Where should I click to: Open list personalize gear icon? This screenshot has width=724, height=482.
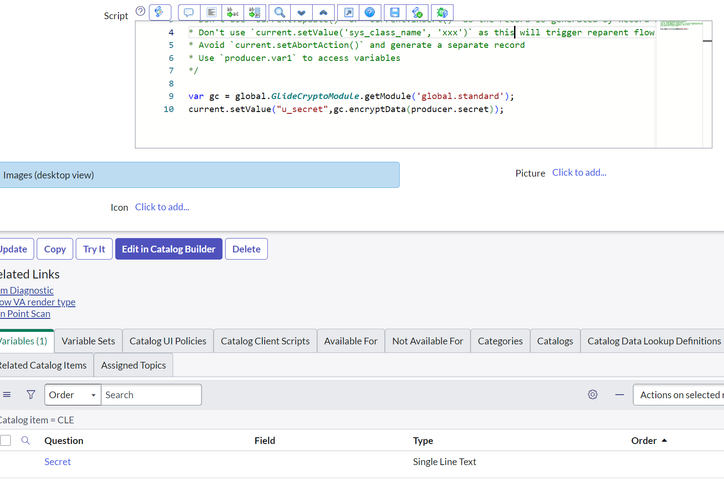(593, 395)
